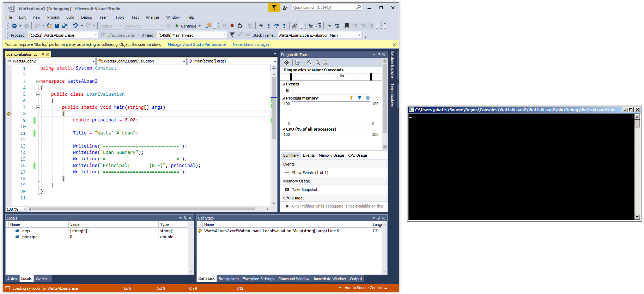Collapse the Process Memory section
Viewport: 644px width, 294px height.
point(283,98)
